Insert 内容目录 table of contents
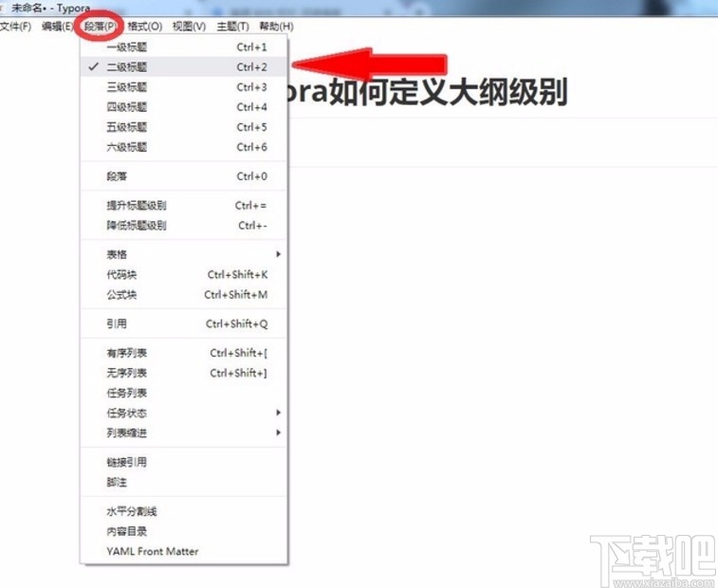 tap(184, 532)
